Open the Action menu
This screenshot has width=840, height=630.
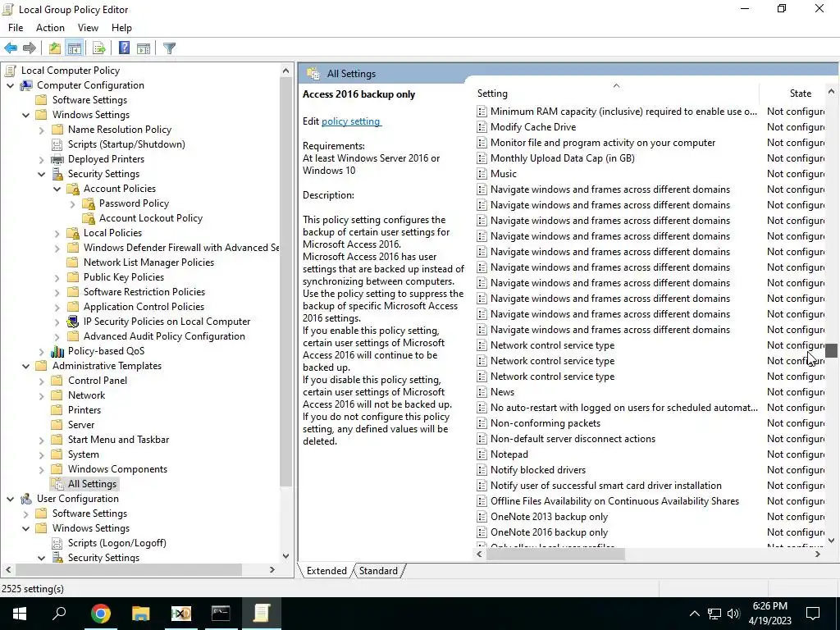[x=50, y=28]
